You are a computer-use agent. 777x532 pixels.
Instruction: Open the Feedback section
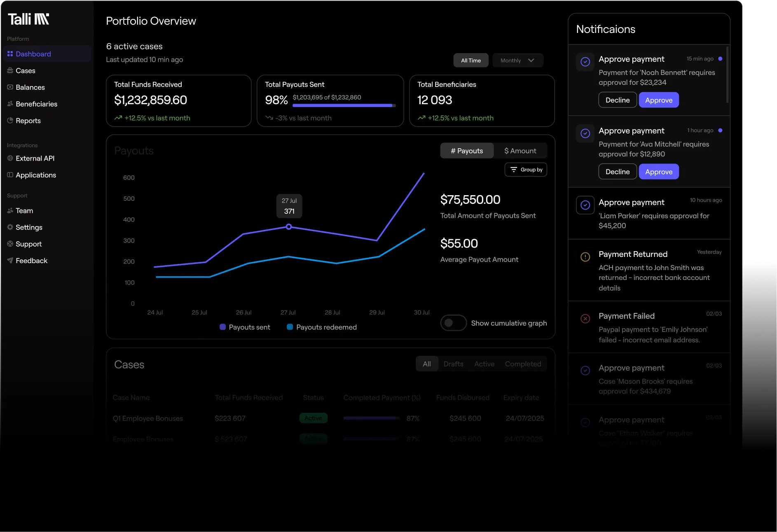point(31,260)
